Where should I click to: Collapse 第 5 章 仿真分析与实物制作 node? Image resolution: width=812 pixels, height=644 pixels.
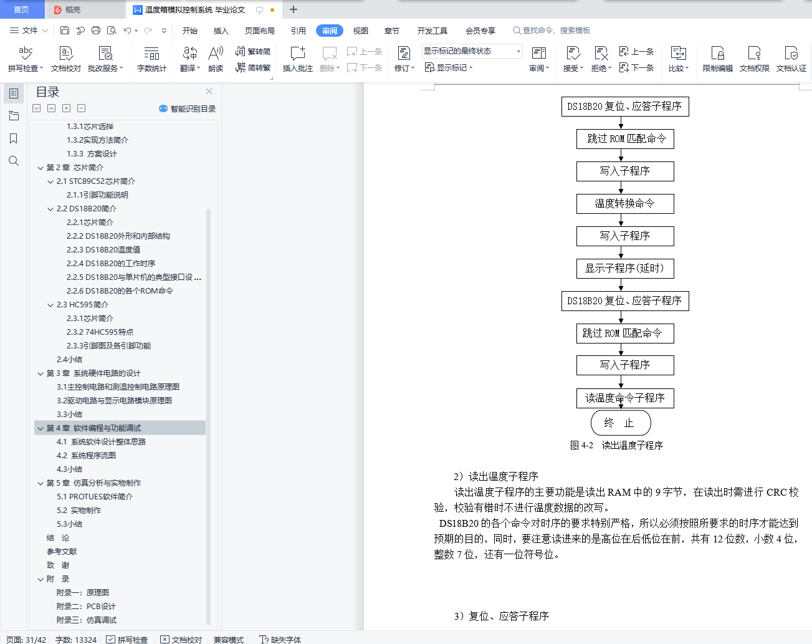[x=41, y=483]
